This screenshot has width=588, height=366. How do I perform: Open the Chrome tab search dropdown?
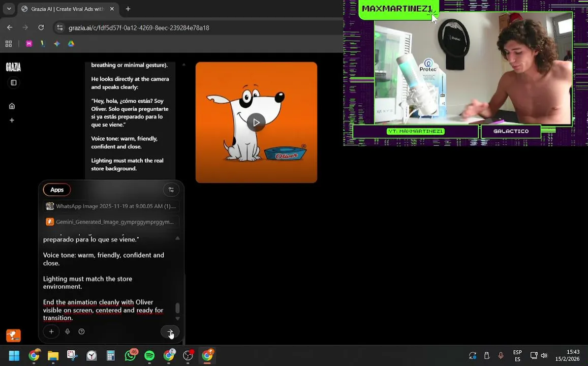[9, 9]
